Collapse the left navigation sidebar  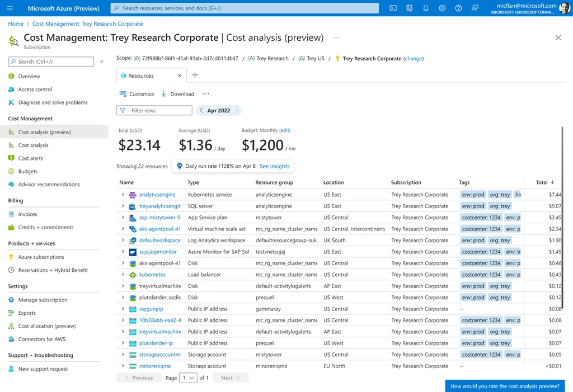tap(101, 62)
